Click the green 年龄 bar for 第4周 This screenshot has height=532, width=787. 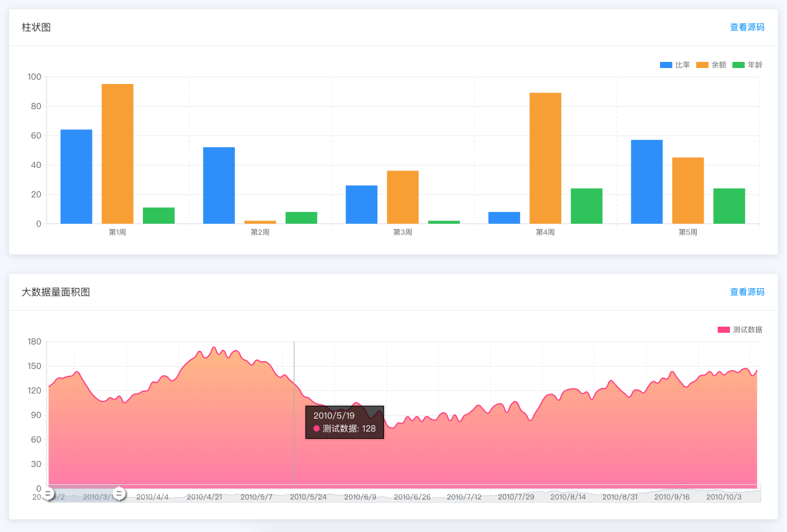[586, 206]
